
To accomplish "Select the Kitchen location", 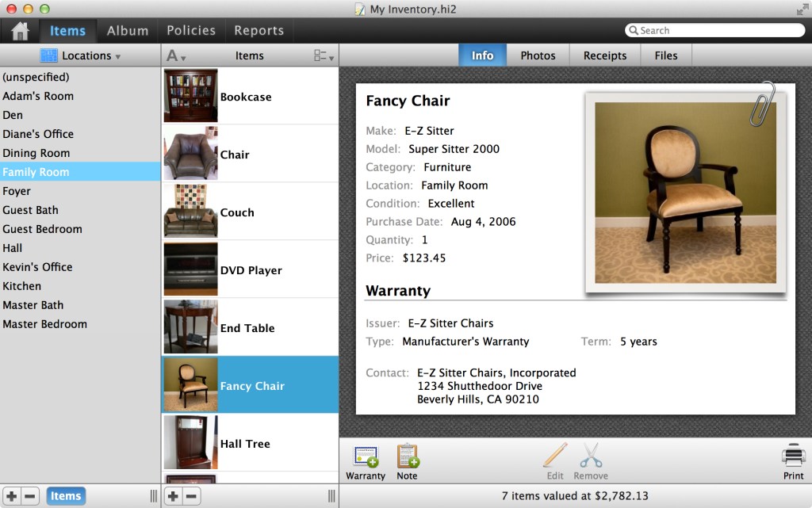I will (x=80, y=286).
